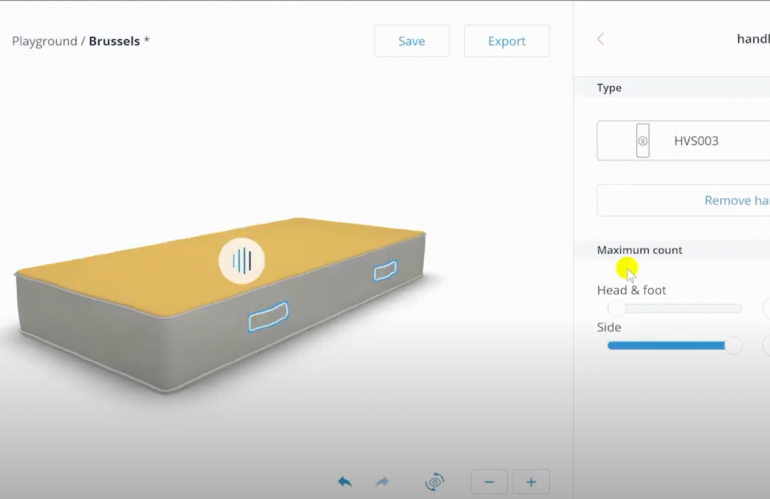The height and width of the screenshot is (499, 770).
Task: Select the rear side handle on mattress
Action: 385,270
